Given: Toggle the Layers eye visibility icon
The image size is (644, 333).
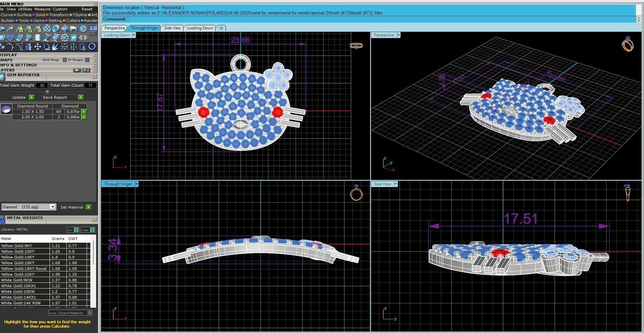Looking at the screenshot, I should coord(87,70).
